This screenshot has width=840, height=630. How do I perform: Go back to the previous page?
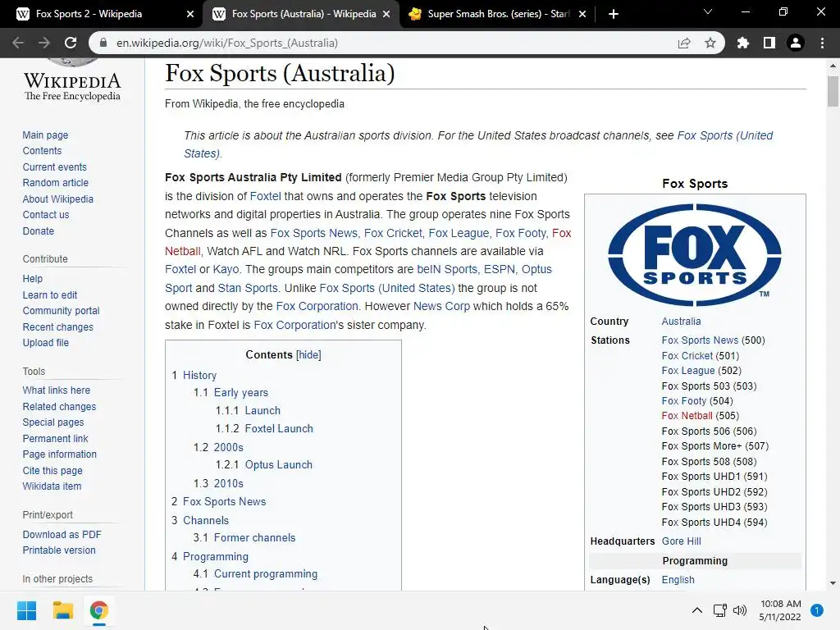coord(18,43)
